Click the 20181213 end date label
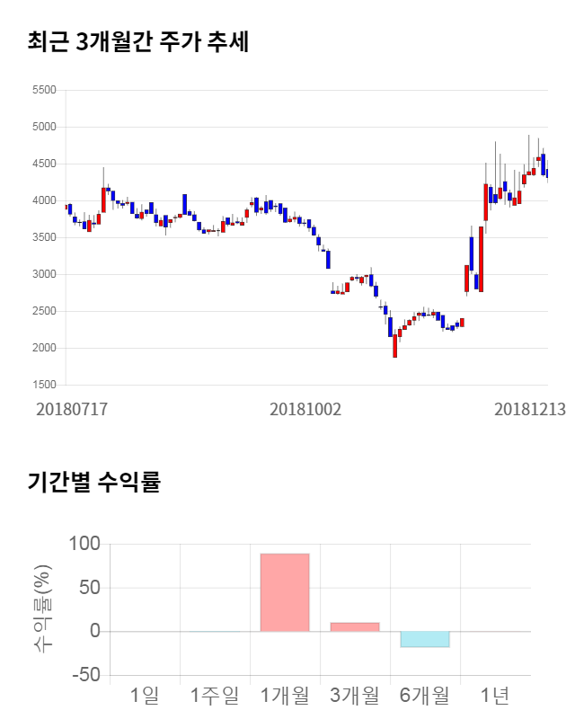575x728 pixels. tap(530, 409)
